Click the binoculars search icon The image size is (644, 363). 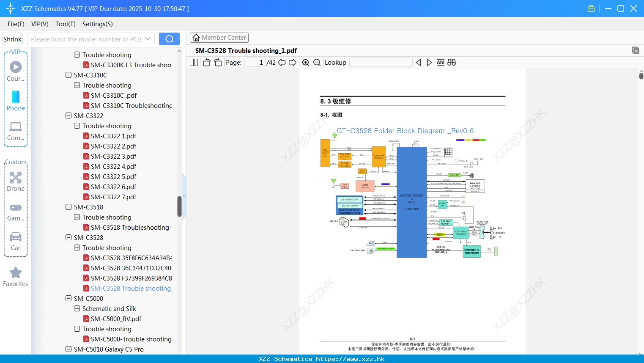(452, 62)
